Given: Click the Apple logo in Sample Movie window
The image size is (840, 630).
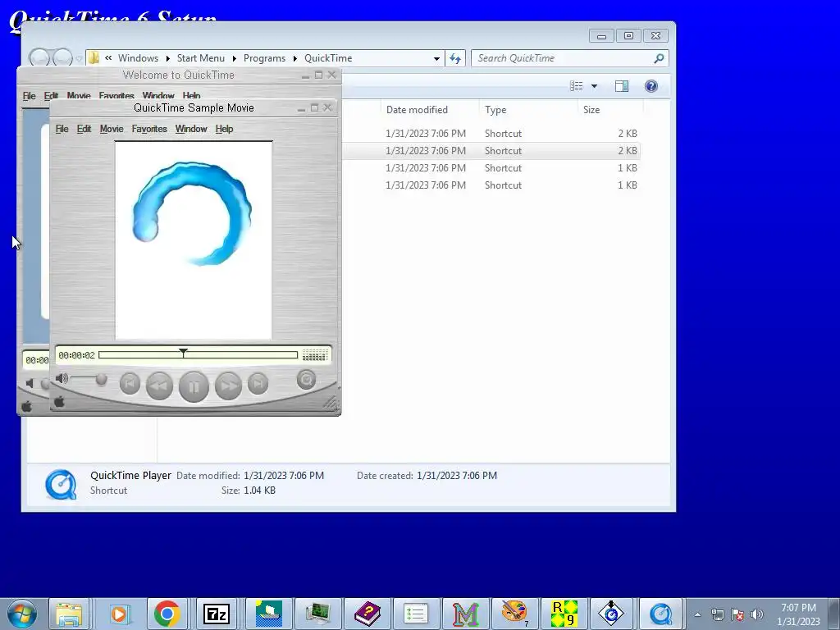Looking at the screenshot, I should [59, 402].
